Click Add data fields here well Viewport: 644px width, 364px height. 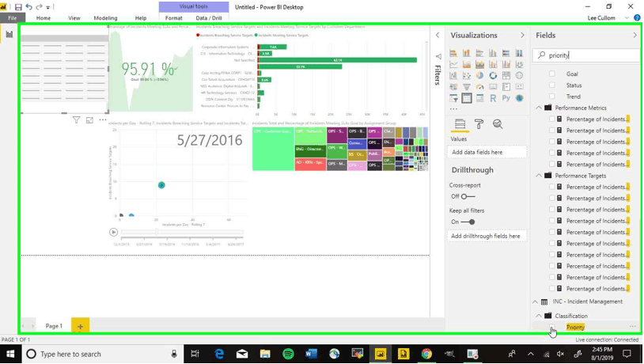[487, 152]
